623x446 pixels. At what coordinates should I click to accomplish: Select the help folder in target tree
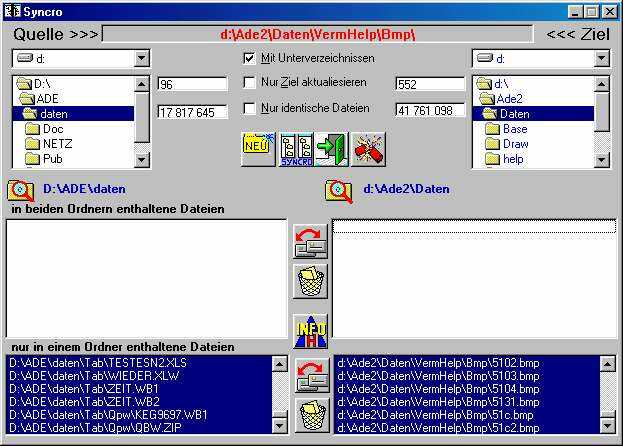tap(513, 159)
